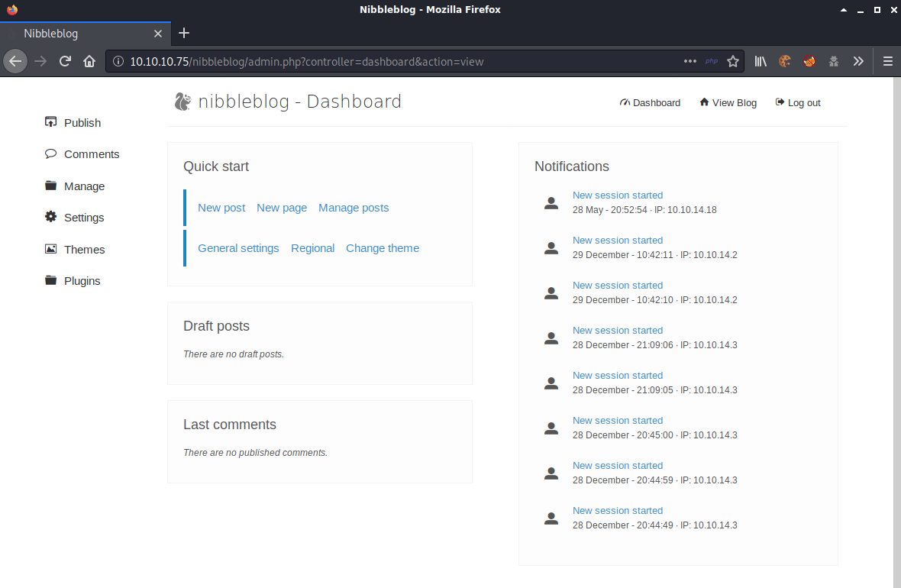Click the Firefox icon in title bar
901x588 pixels.
coord(12,9)
